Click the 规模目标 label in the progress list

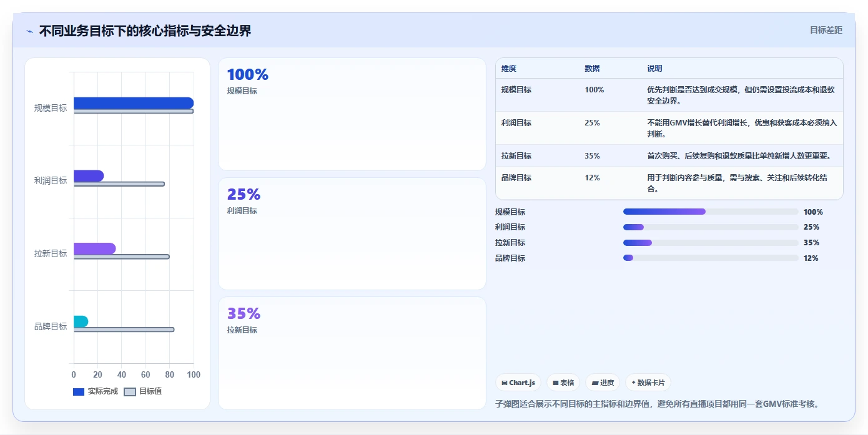tap(510, 212)
